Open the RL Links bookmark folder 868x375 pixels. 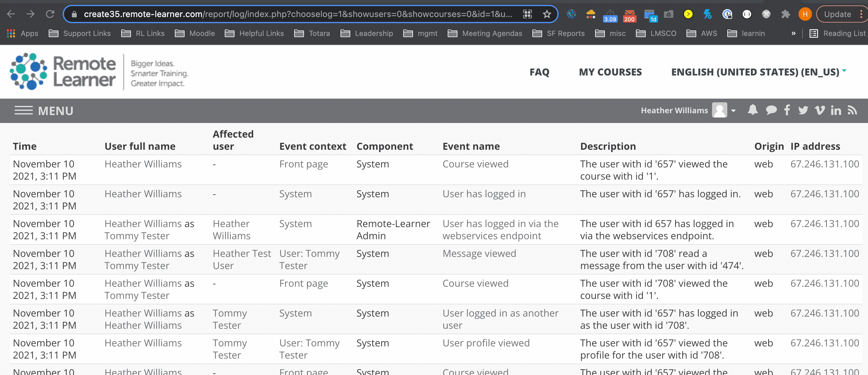point(143,33)
